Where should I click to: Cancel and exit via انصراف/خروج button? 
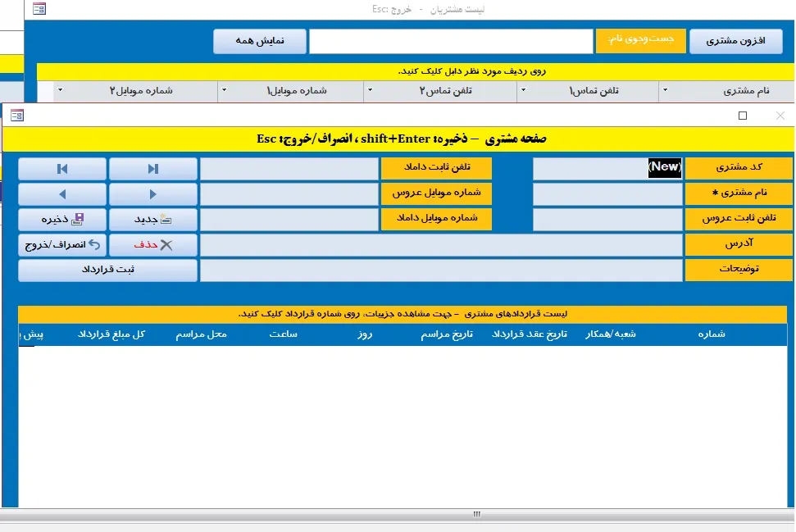click(x=62, y=245)
